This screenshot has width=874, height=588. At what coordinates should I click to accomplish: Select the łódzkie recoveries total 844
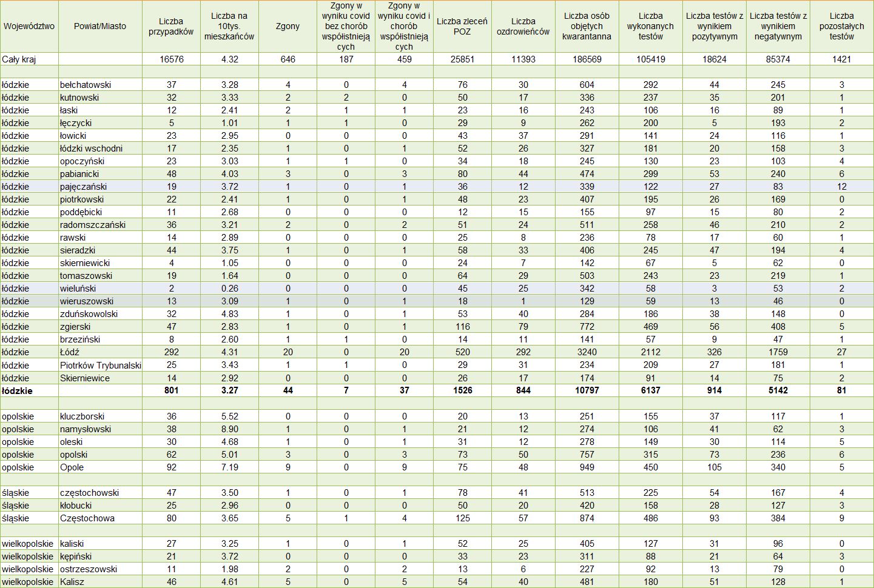(523, 390)
